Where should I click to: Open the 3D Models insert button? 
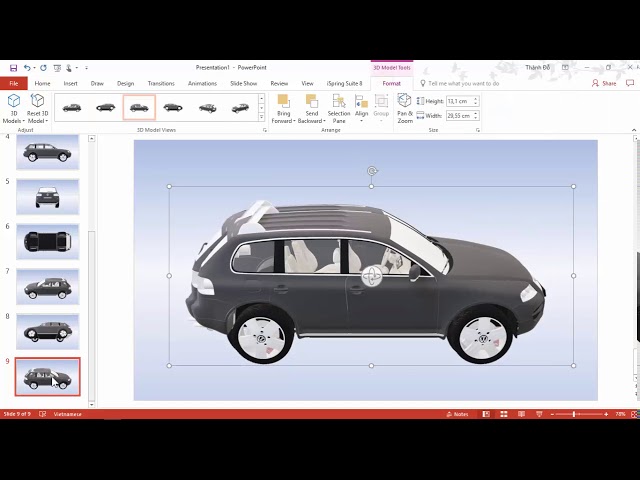click(x=14, y=105)
